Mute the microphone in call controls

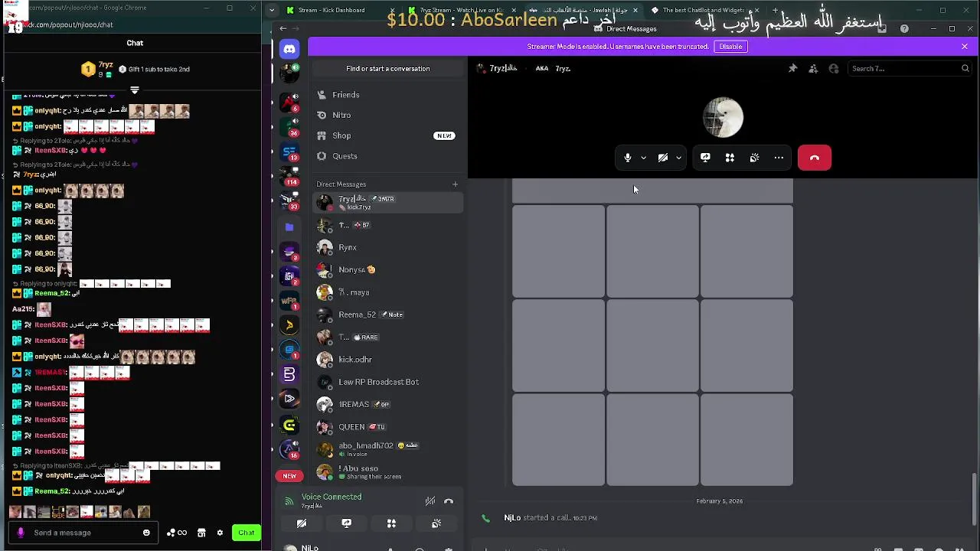pos(627,158)
